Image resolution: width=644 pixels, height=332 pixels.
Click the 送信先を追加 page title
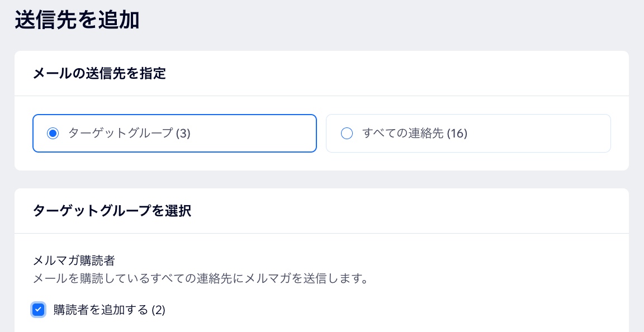(x=77, y=20)
